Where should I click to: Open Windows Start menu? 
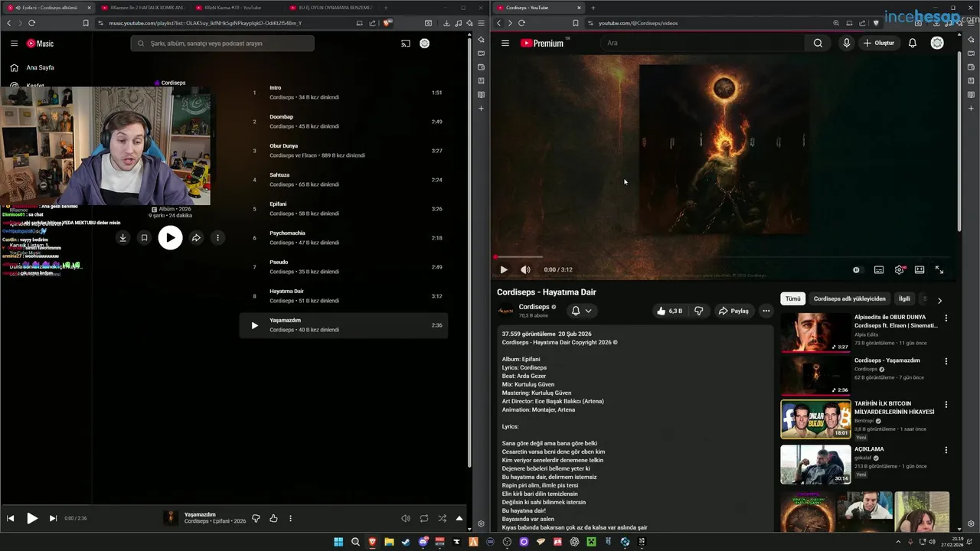[338, 542]
